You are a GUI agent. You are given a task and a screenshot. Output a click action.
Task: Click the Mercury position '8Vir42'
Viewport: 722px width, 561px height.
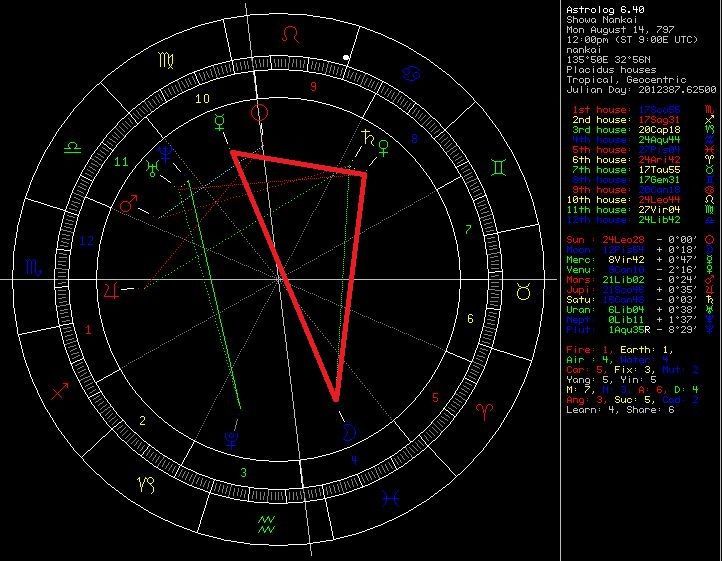626,259
